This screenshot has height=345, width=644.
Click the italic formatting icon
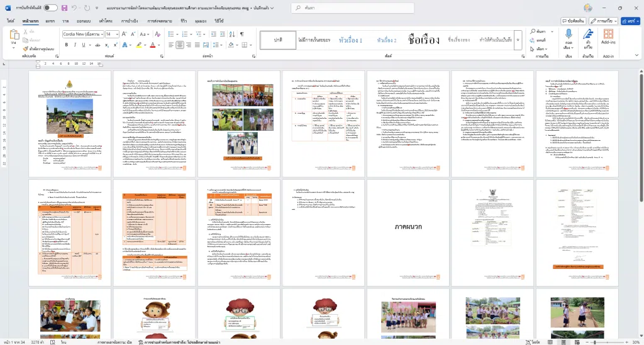tap(74, 45)
